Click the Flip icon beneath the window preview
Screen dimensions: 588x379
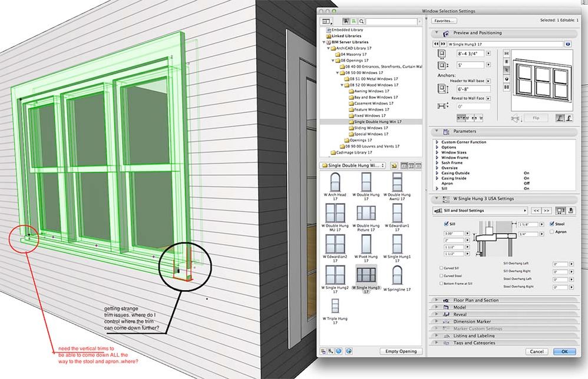537,118
